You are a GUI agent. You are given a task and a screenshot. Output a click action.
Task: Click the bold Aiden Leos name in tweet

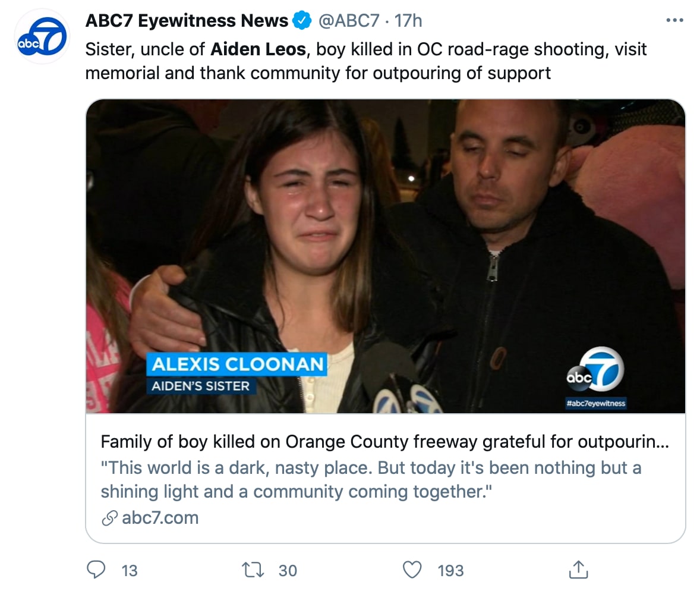coord(258,49)
